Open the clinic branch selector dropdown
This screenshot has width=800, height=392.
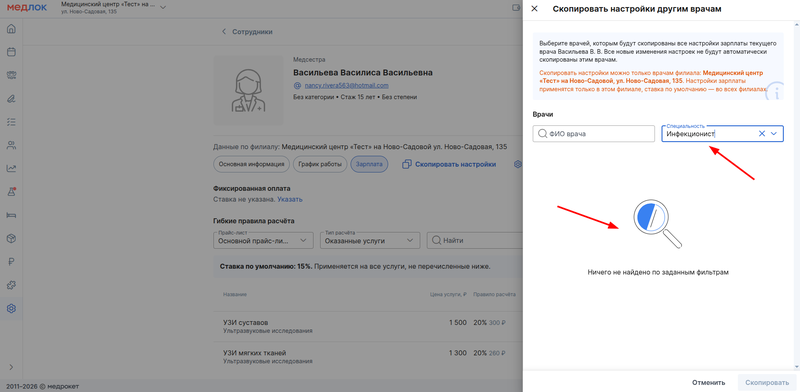113,8
